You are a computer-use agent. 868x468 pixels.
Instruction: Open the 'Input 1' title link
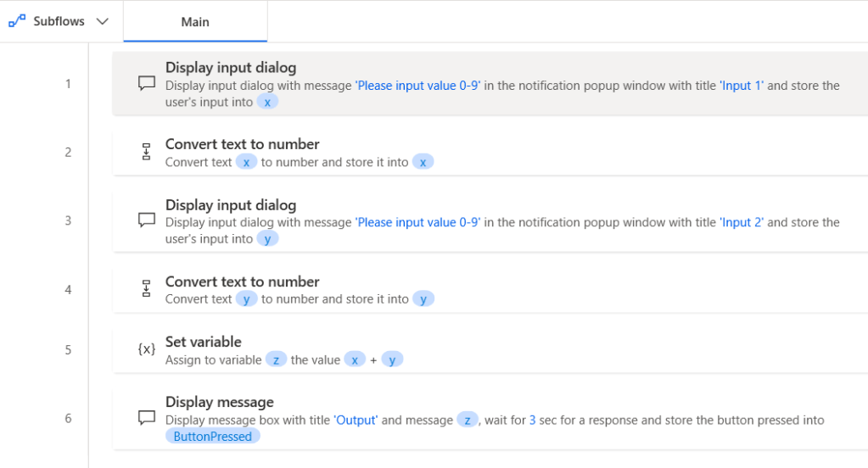click(x=742, y=86)
